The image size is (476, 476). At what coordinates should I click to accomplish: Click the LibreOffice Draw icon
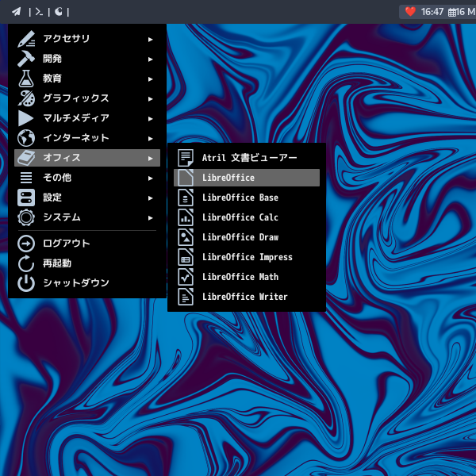click(185, 237)
